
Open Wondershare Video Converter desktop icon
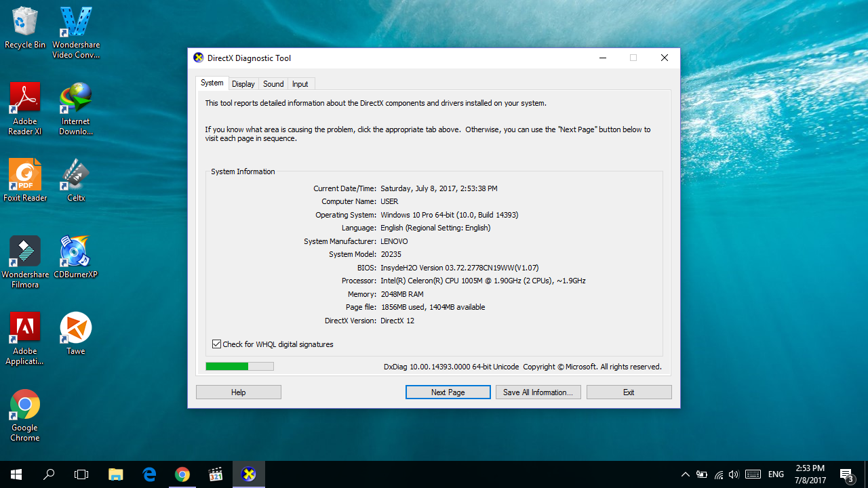76,33
